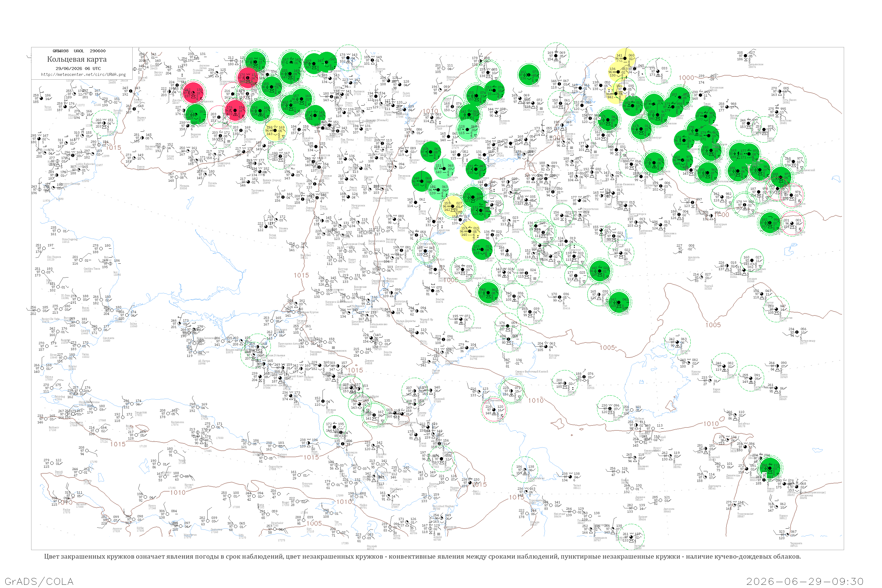This screenshot has width=882, height=588.
Task: Click station label "Слуцк 26951"
Action: 170,158
